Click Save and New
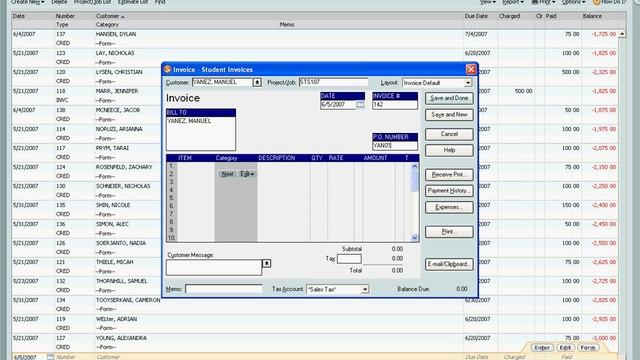This screenshot has width=640, height=360. 449,115
